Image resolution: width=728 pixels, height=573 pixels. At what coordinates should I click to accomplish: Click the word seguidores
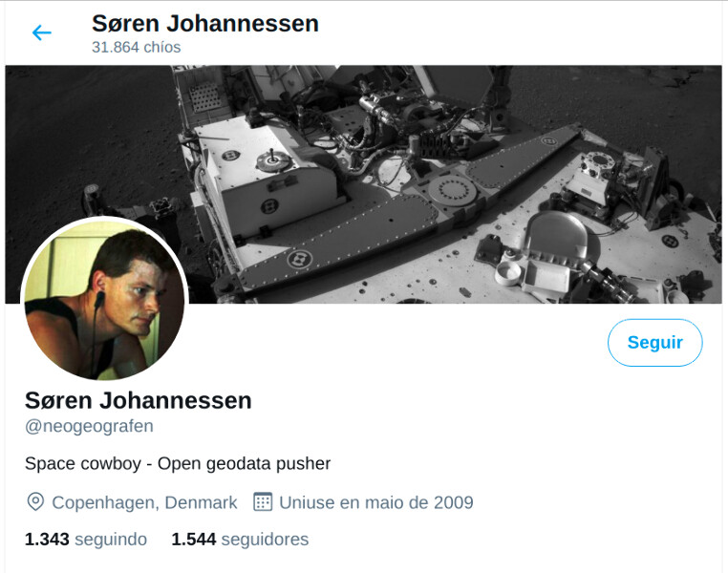[x=265, y=540]
